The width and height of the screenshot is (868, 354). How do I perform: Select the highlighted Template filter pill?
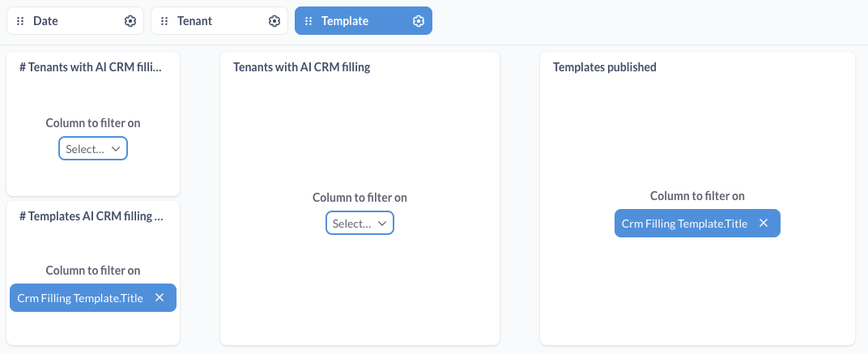364,21
